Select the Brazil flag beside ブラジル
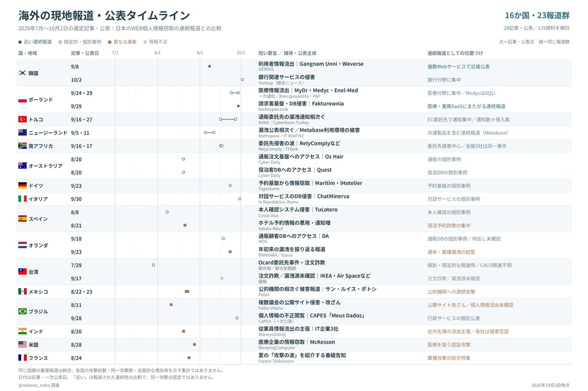Image resolution: width=588 pixels, height=391 pixels. click(22, 312)
